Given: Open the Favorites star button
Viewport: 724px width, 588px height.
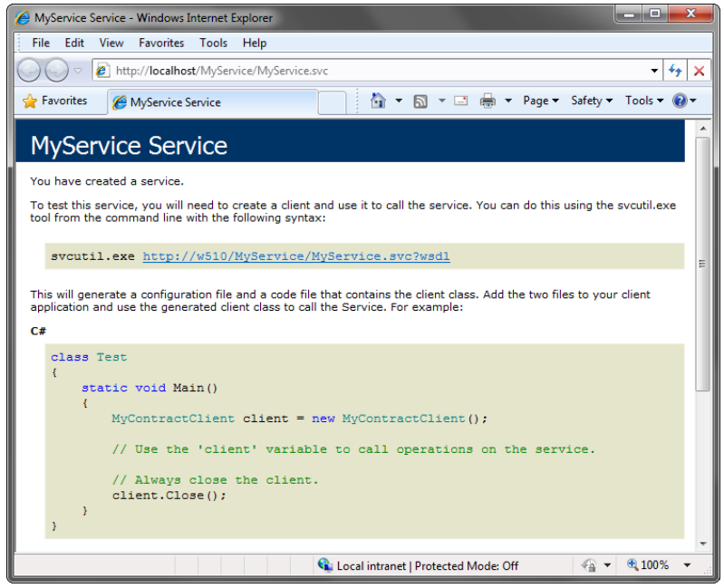Looking at the screenshot, I should click(55, 101).
